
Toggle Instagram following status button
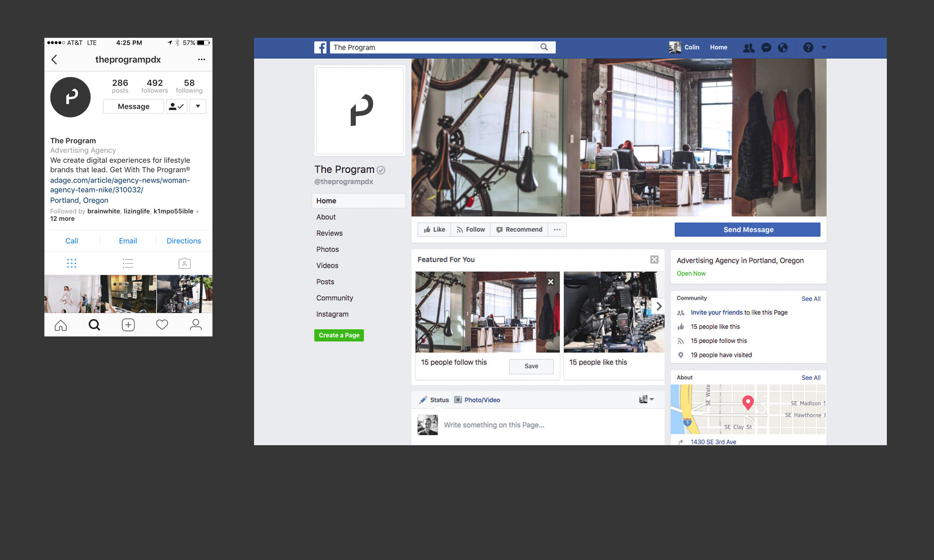pos(177,106)
